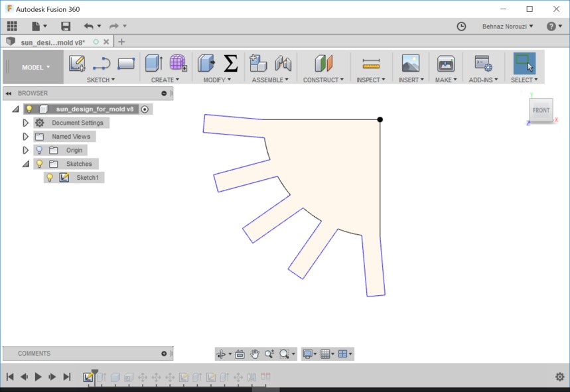The image size is (570, 392).
Task: Step back one timeline feature
Action: pyautogui.click(x=24, y=377)
